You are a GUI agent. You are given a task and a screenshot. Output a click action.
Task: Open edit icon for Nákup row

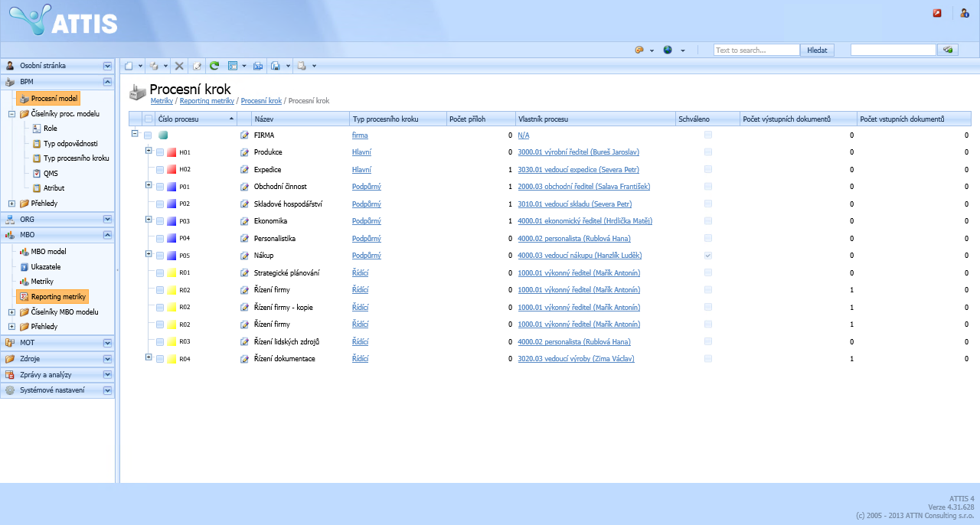click(245, 256)
